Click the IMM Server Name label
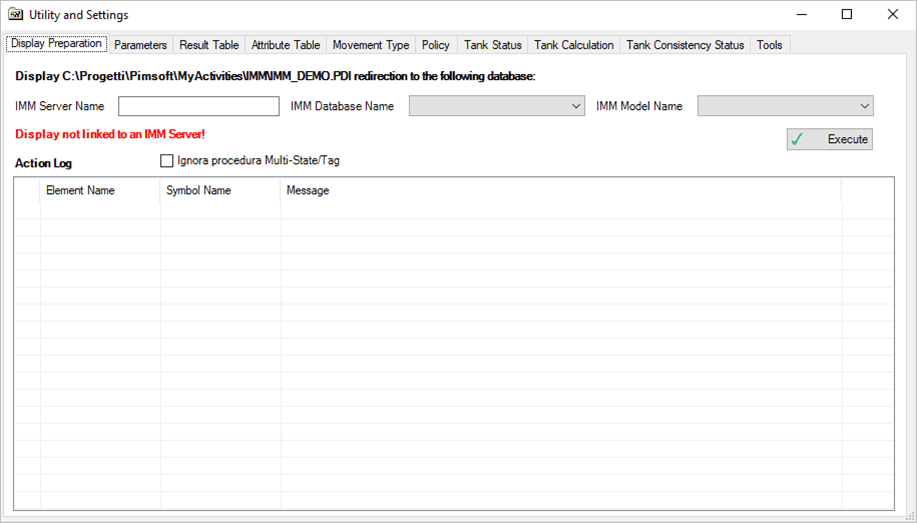 pyautogui.click(x=60, y=106)
